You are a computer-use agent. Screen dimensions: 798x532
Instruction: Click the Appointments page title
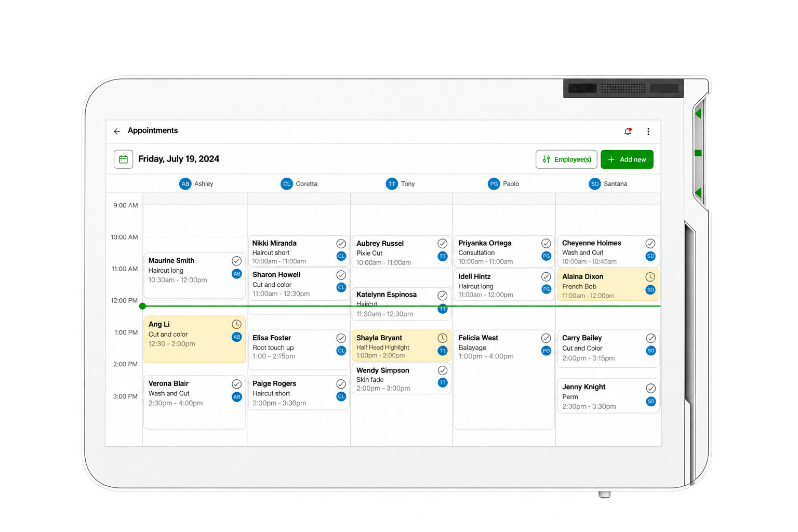pos(153,130)
